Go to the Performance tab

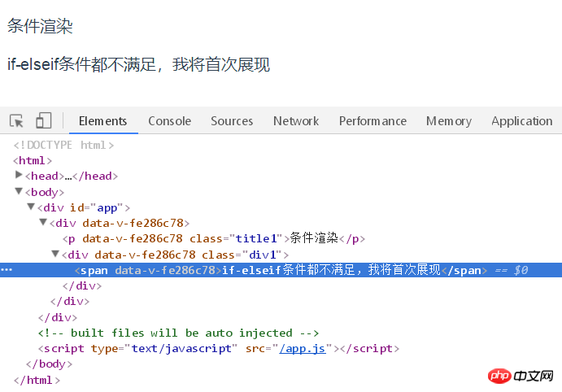(x=372, y=121)
